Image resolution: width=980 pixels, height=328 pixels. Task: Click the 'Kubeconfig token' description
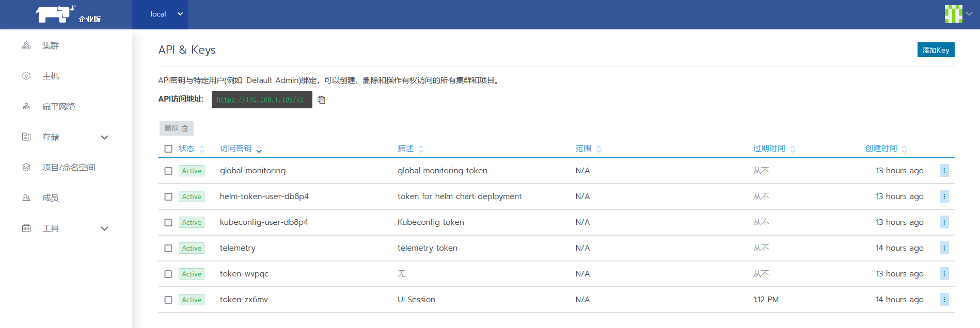[431, 222]
